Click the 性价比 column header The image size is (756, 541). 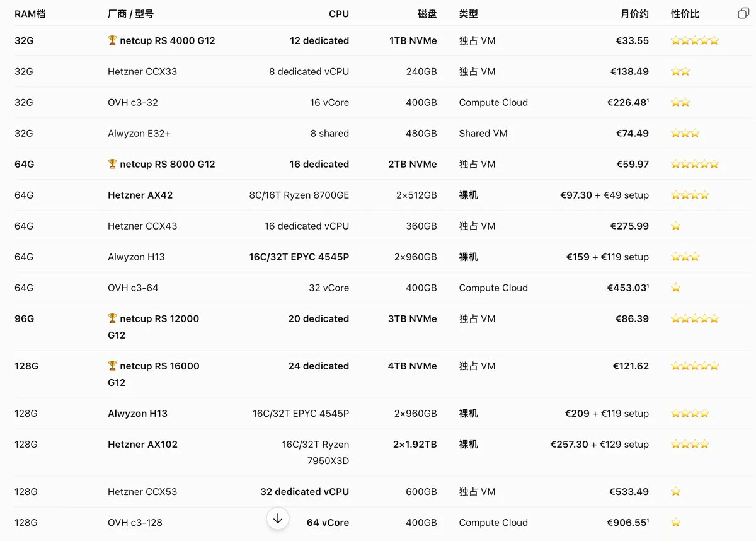pos(685,13)
